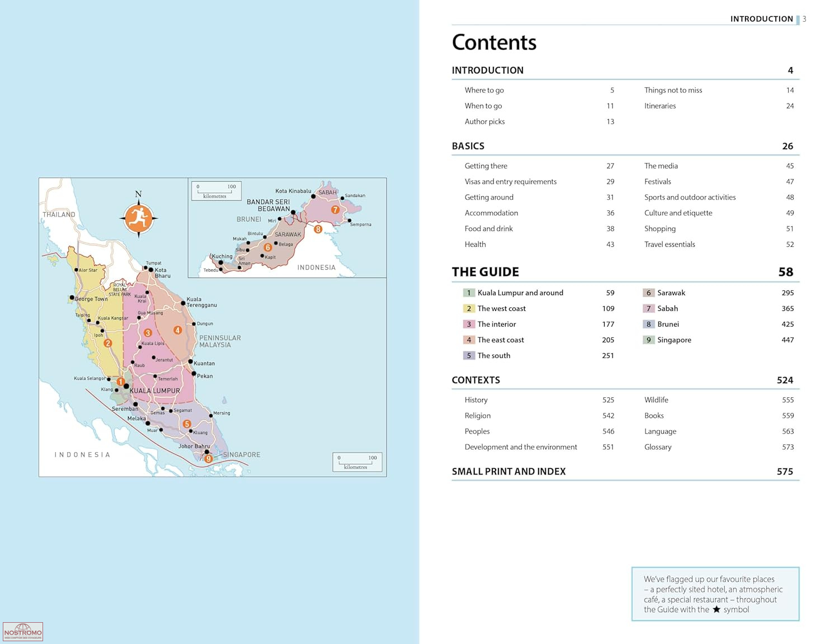Click map marker 5 near Kluang
This screenshot has width=839, height=644.
click(187, 424)
